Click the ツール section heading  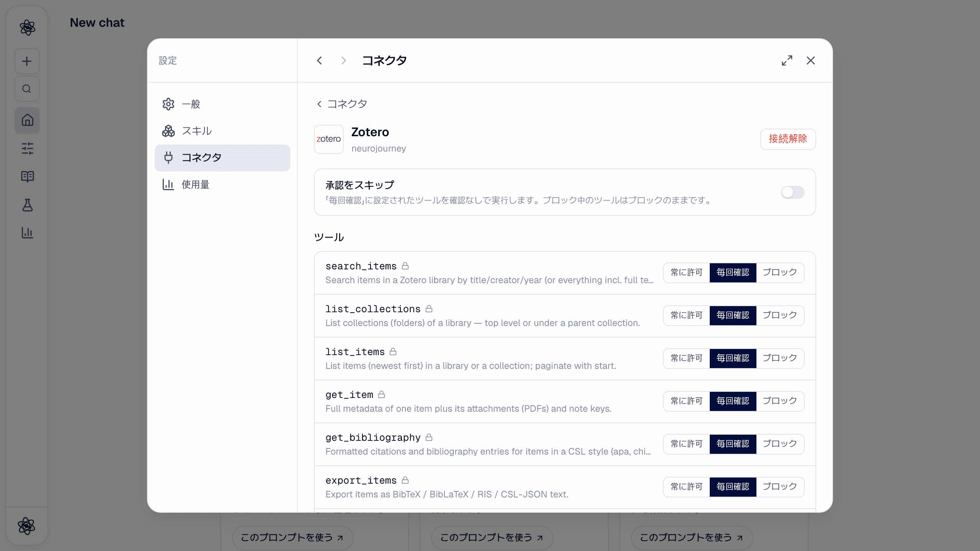pos(329,237)
